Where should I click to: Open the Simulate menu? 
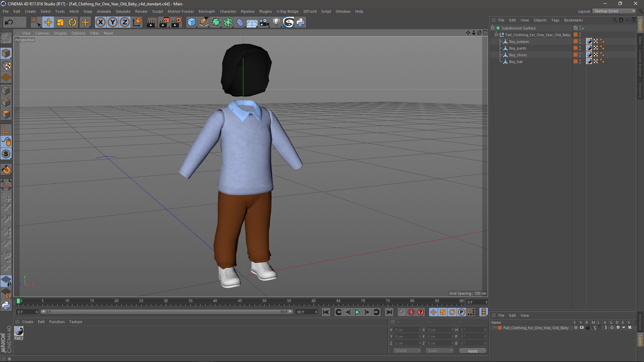pyautogui.click(x=123, y=11)
